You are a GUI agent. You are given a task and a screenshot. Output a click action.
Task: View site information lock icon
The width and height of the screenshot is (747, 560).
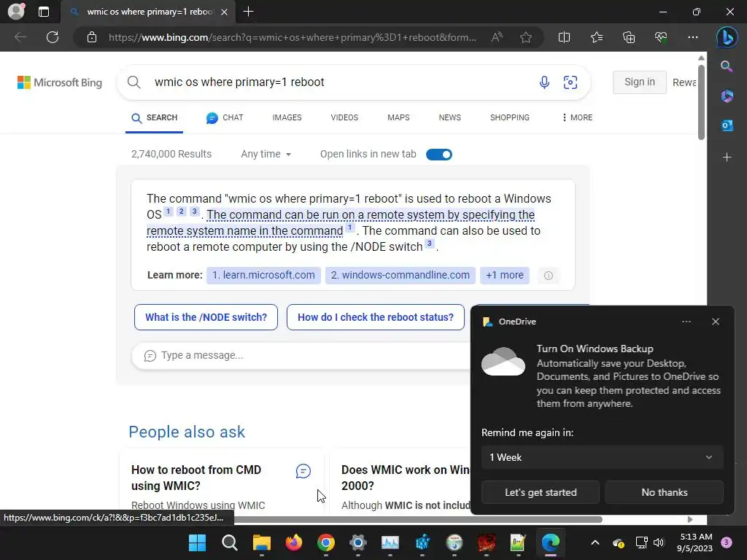[x=92, y=37]
